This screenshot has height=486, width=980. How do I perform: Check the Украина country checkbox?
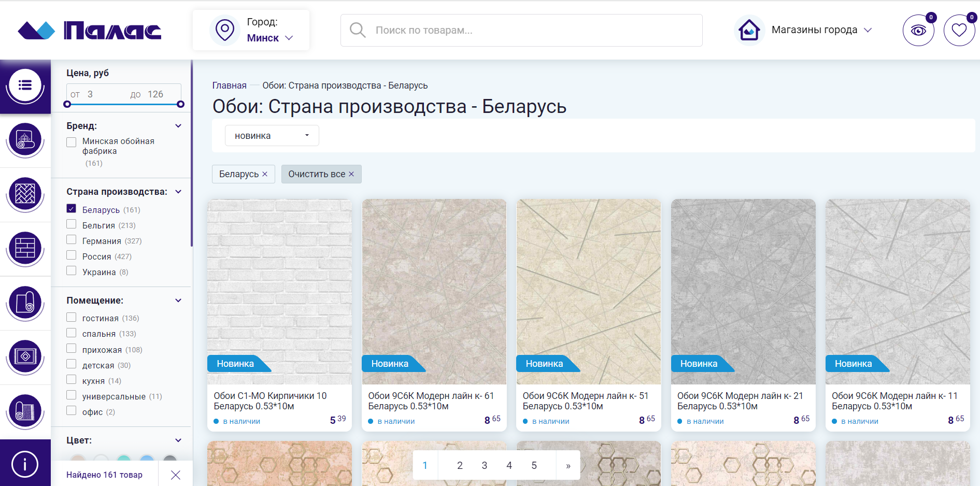pyautogui.click(x=72, y=271)
